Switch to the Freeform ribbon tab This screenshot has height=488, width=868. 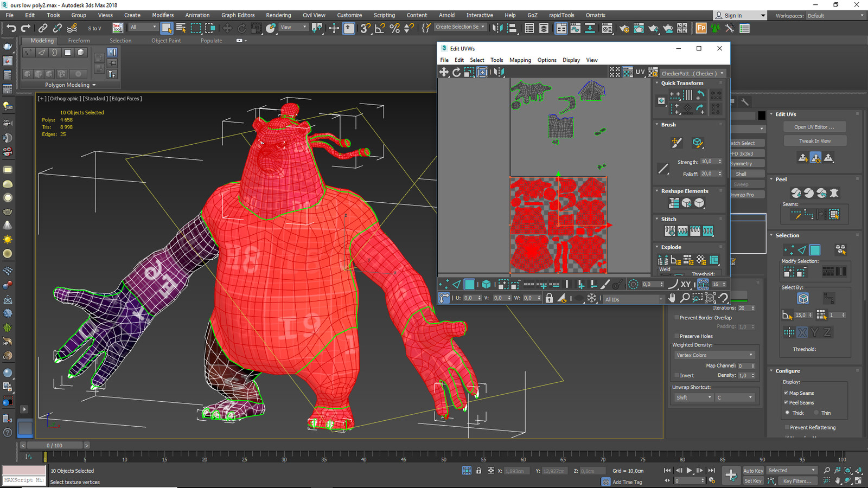[x=79, y=41]
